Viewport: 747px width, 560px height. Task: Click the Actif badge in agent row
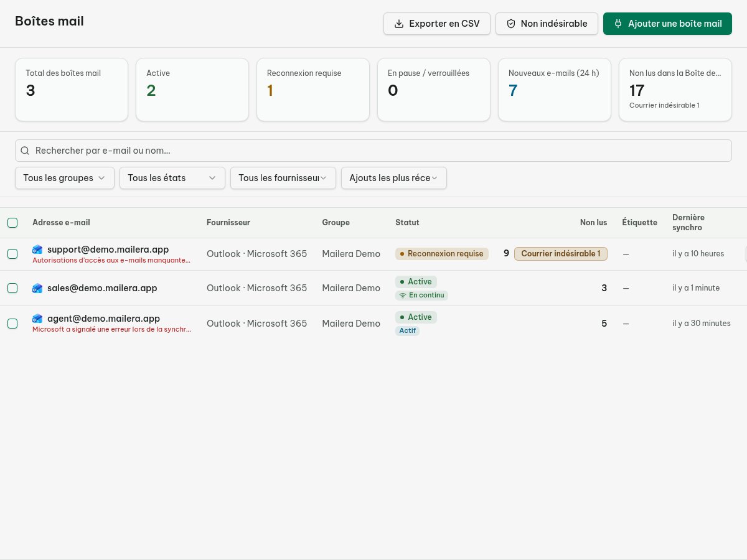[407, 330]
